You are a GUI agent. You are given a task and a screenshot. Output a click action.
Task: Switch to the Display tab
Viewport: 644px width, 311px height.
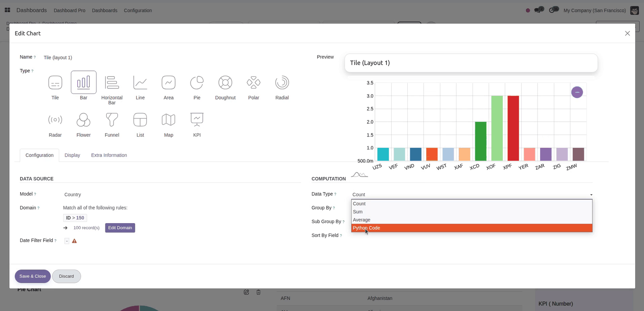click(72, 155)
